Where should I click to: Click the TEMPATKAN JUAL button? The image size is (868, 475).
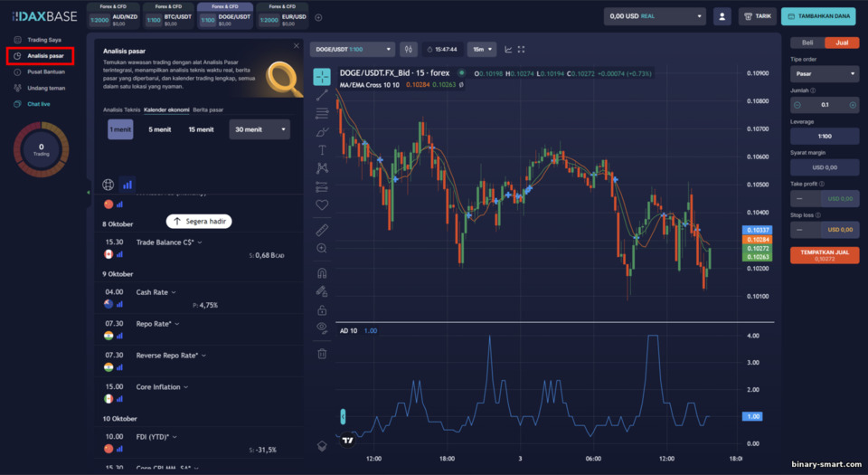(x=825, y=255)
